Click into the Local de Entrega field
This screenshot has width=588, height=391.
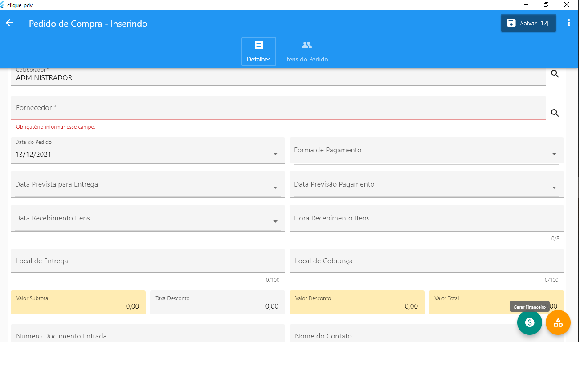tap(148, 261)
